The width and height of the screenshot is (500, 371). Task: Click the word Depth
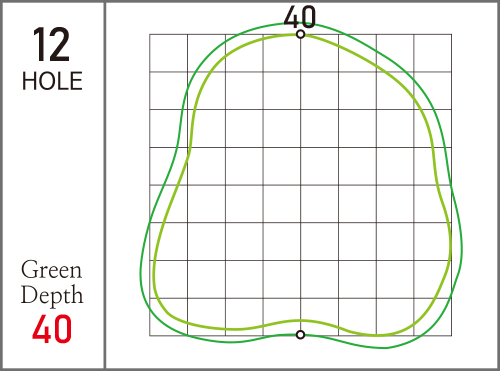pos(52,295)
